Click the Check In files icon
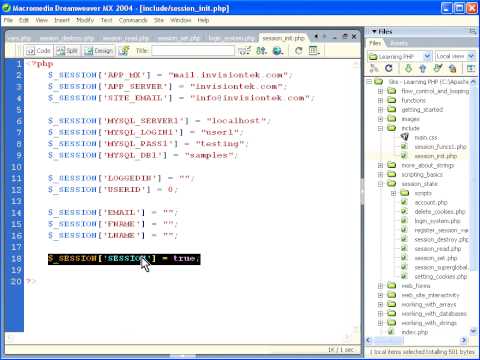The height and width of the screenshot is (360, 480). click(x=453, y=68)
